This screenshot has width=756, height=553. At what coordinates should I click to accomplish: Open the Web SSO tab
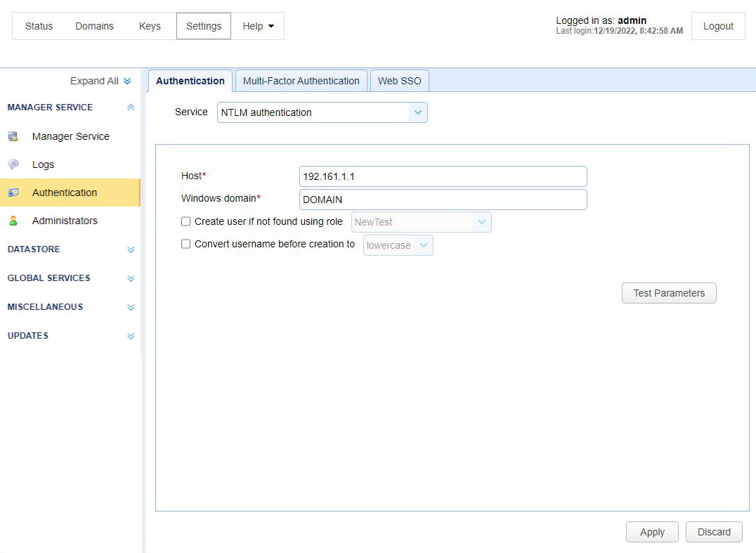[399, 81]
